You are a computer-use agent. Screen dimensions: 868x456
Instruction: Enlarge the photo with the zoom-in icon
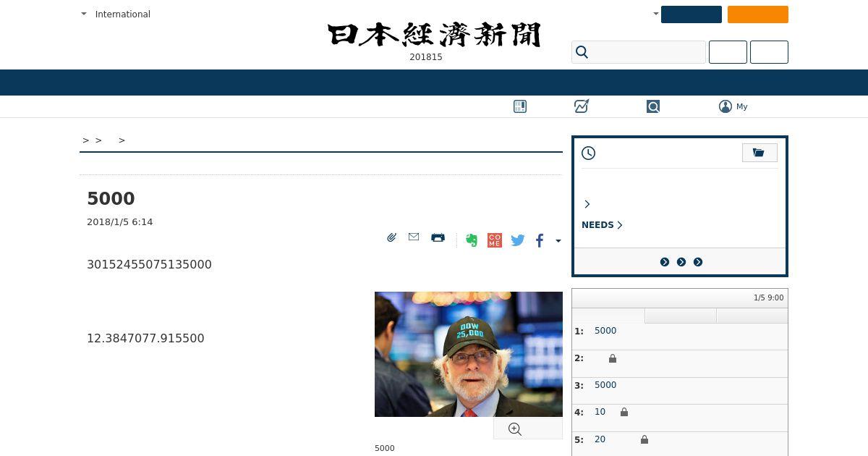(515, 429)
